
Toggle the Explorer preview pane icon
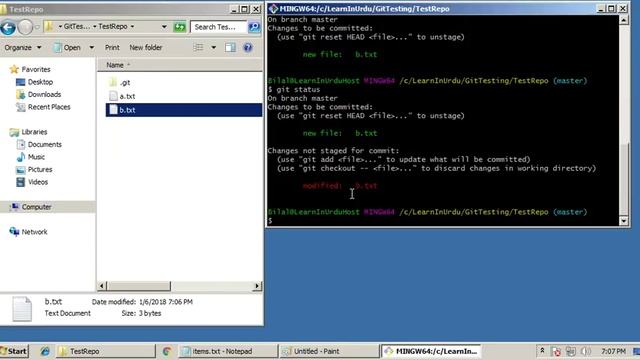[x=231, y=47]
